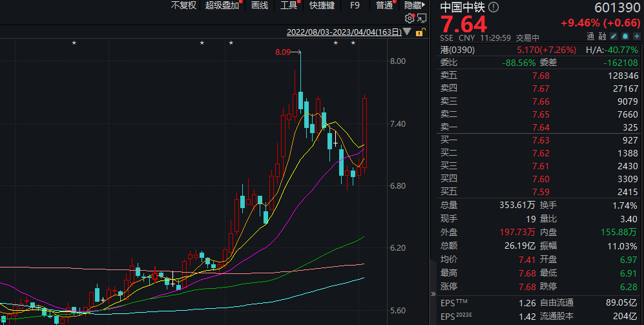Open the 工具 tools menu
This screenshot has width=644, height=325.
tap(289, 5)
